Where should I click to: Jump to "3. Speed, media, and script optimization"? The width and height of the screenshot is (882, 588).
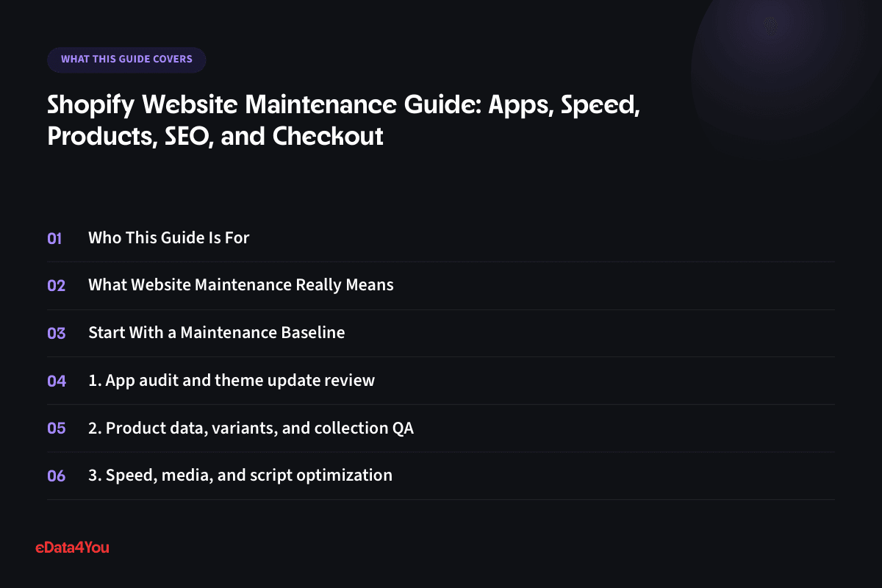tap(240, 475)
